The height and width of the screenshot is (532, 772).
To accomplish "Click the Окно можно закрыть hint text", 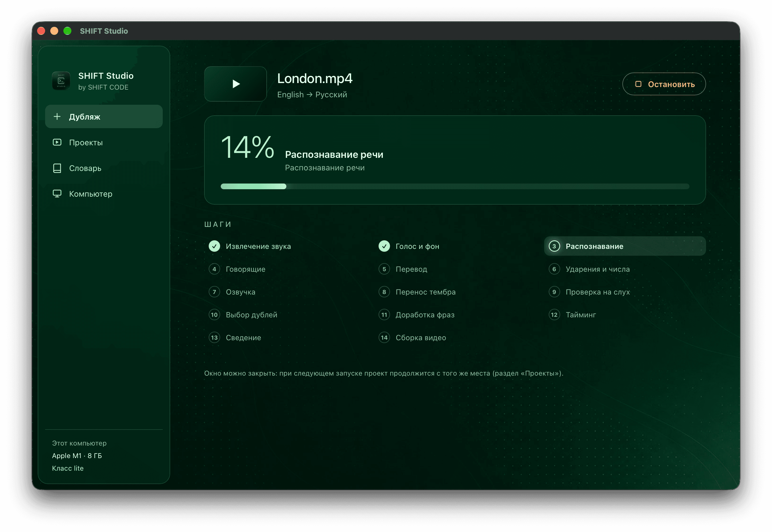I will click(x=383, y=373).
